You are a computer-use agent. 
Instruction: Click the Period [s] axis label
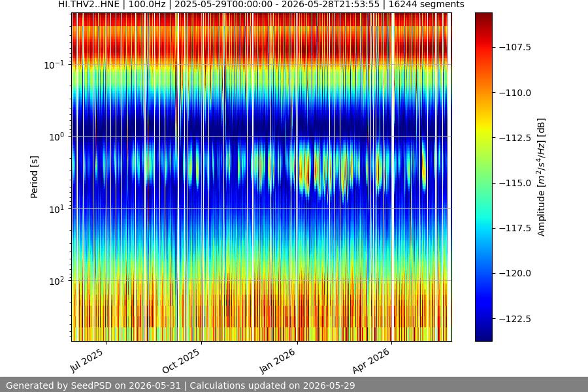coord(34,177)
